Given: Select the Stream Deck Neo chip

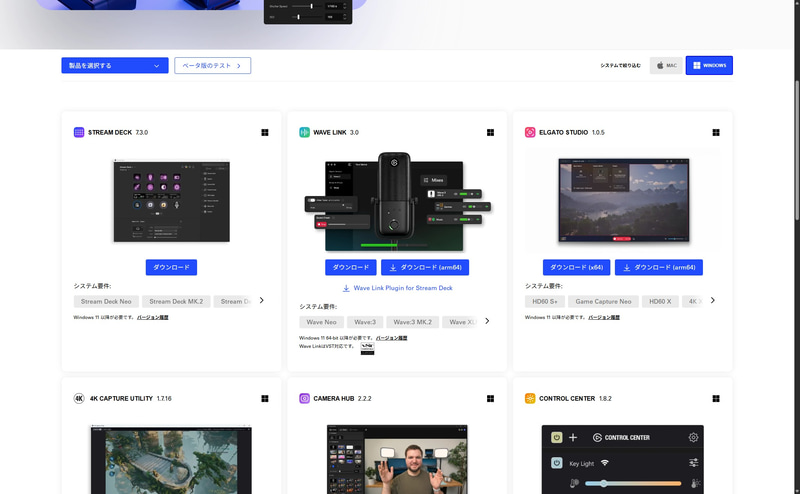Looking at the screenshot, I should (x=106, y=302).
